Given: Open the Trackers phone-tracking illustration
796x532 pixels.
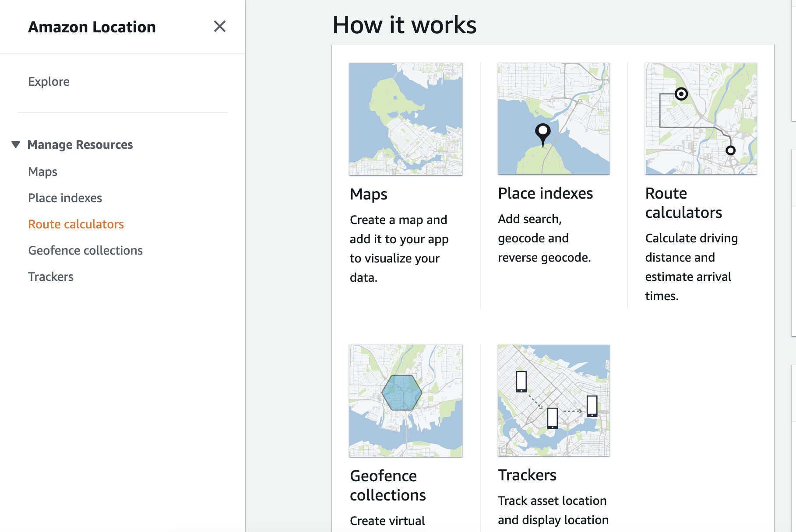Looking at the screenshot, I should 553,399.
